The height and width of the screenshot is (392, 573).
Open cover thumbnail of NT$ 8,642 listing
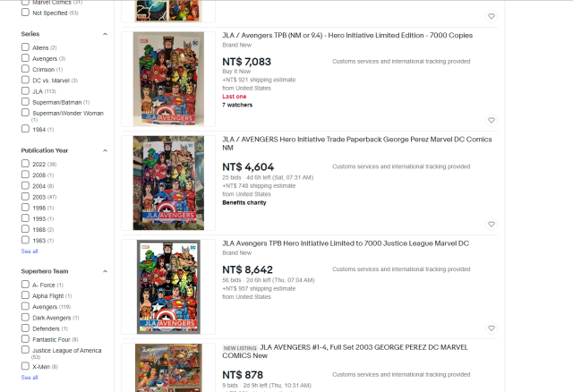(x=168, y=286)
